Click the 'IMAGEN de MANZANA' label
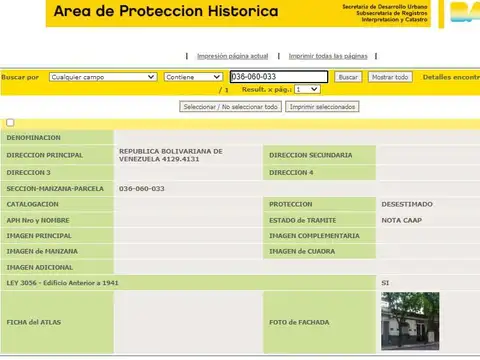The height and width of the screenshot is (360, 480). click(x=42, y=251)
